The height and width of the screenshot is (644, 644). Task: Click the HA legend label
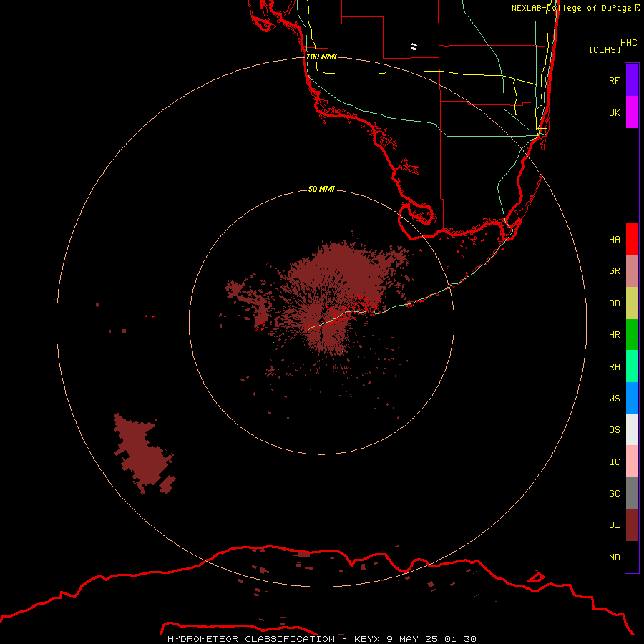click(x=614, y=239)
